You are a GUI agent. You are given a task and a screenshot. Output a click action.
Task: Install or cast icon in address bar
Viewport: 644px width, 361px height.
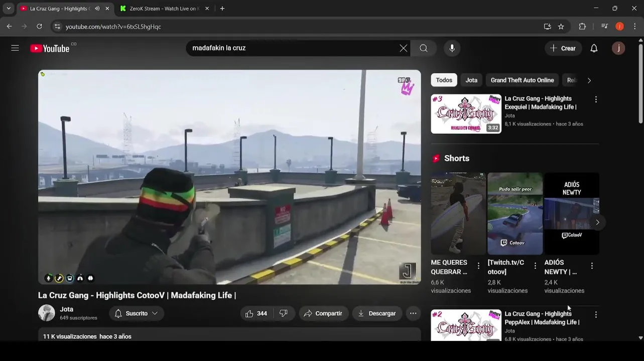[547, 27]
